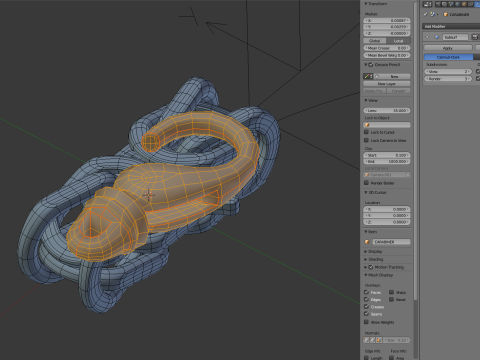Image resolution: width=480 pixels, height=360 pixels.
Task: Collapse the Transform panel
Action: click(366, 4)
